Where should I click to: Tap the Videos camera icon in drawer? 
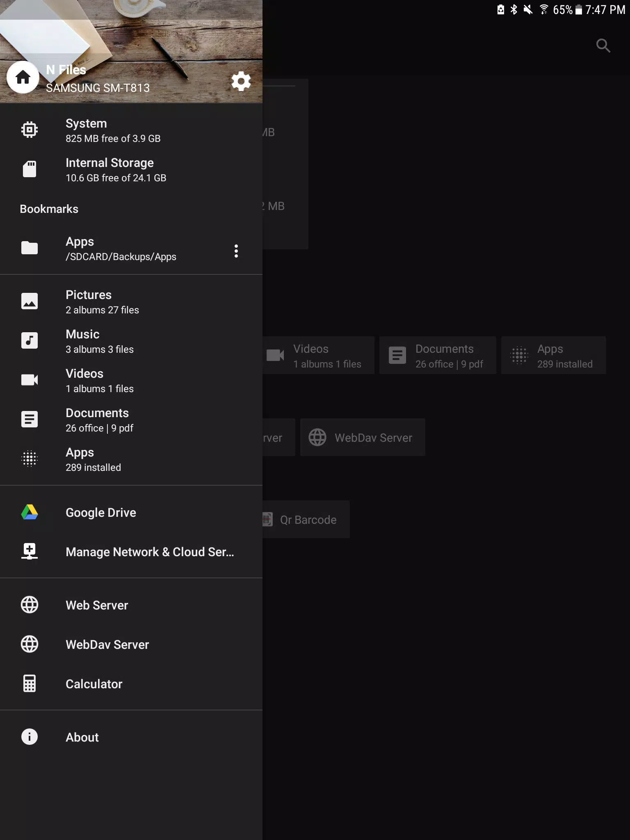pyautogui.click(x=30, y=380)
